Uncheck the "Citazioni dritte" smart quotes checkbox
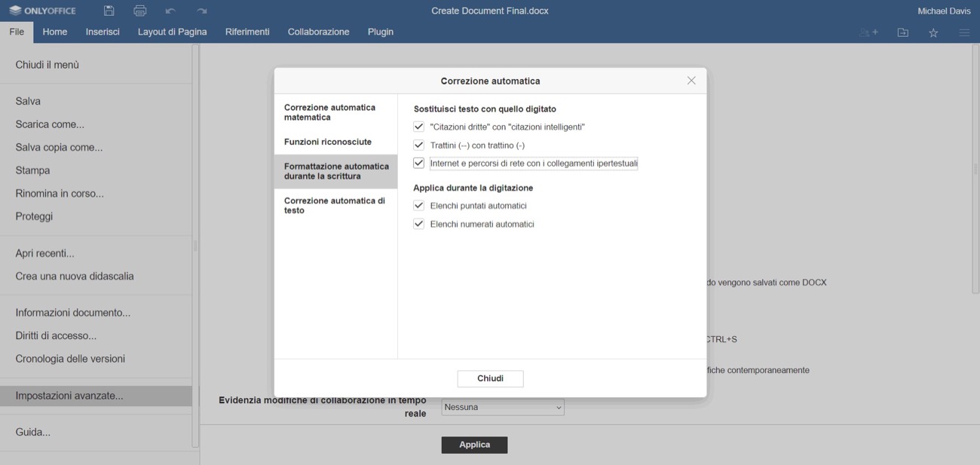This screenshot has height=465, width=980. (419, 127)
